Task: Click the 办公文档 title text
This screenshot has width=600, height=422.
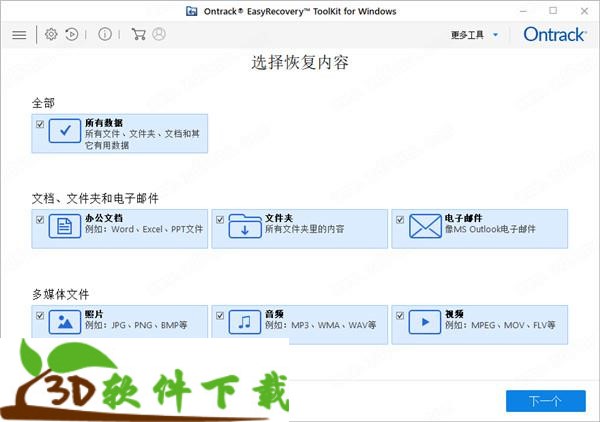Action: 104,218
